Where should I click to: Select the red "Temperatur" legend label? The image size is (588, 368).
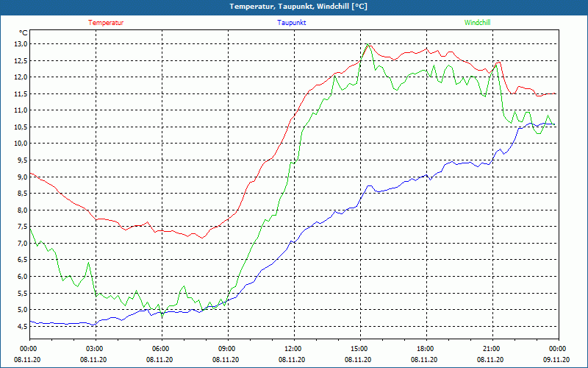[x=106, y=23]
